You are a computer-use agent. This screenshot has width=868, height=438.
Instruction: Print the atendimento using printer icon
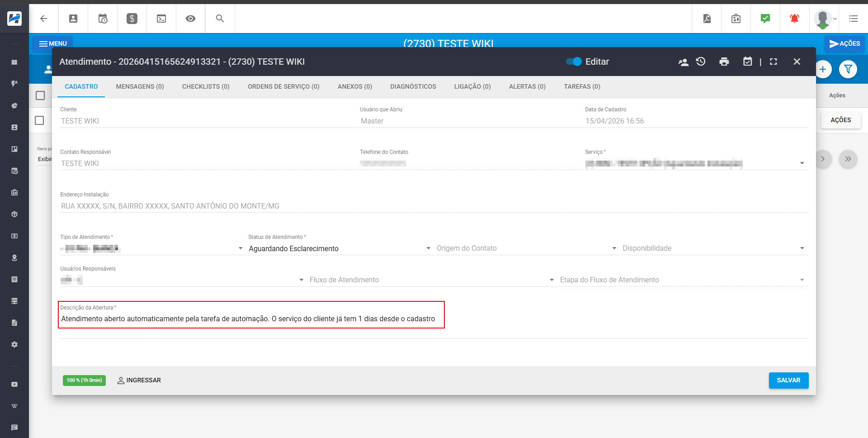(x=724, y=62)
